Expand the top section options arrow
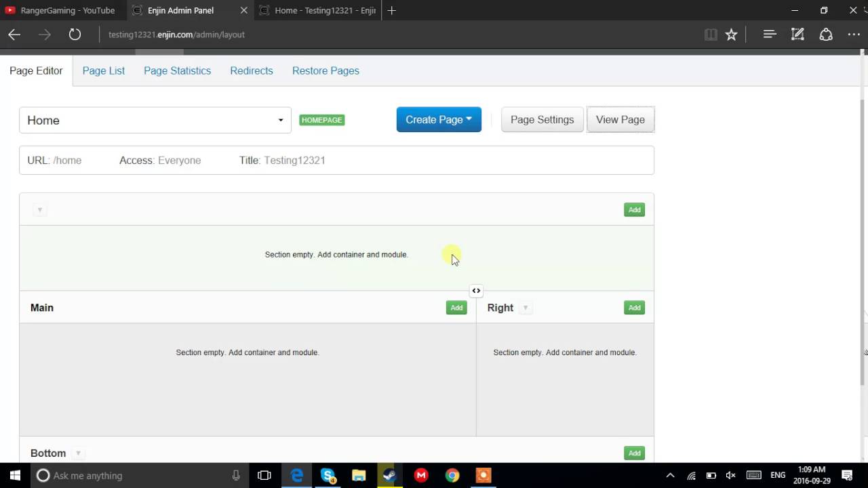868x488 pixels. click(39, 210)
